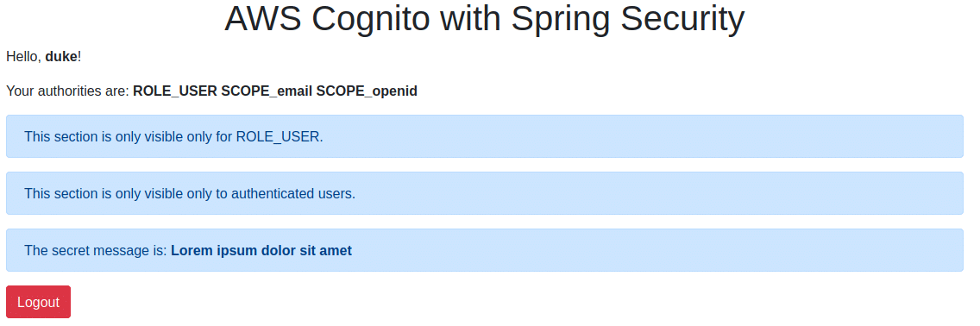Click 'ROLE_USER.' inside the first blue alert
Screen dimensions: 980x326
[x=280, y=137]
